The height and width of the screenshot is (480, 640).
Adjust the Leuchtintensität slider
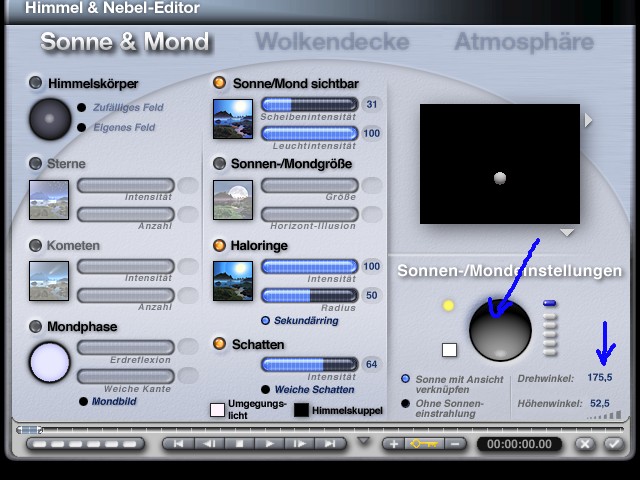click(310, 133)
